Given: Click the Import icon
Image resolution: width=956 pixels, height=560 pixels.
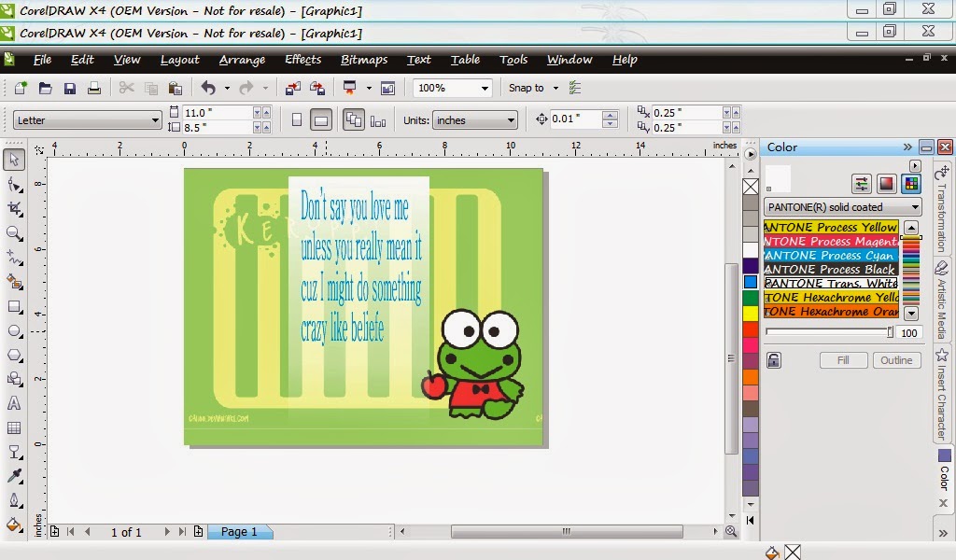Looking at the screenshot, I should 292,89.
